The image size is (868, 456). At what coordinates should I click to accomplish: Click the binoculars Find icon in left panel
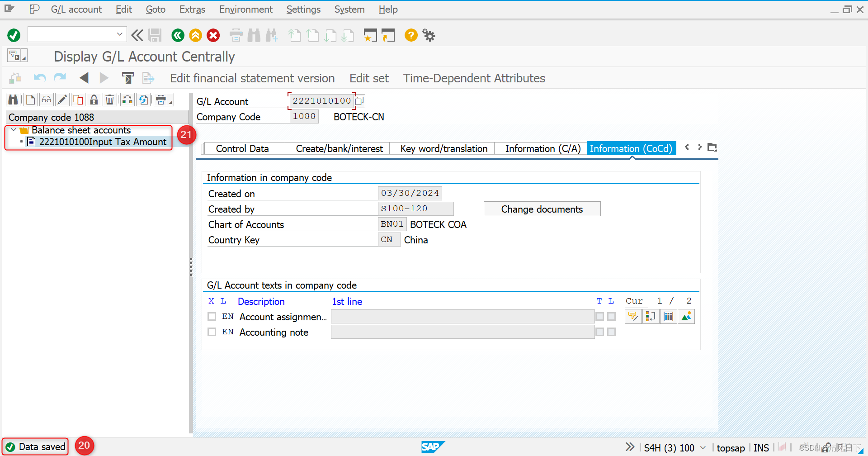click(13, 100)
